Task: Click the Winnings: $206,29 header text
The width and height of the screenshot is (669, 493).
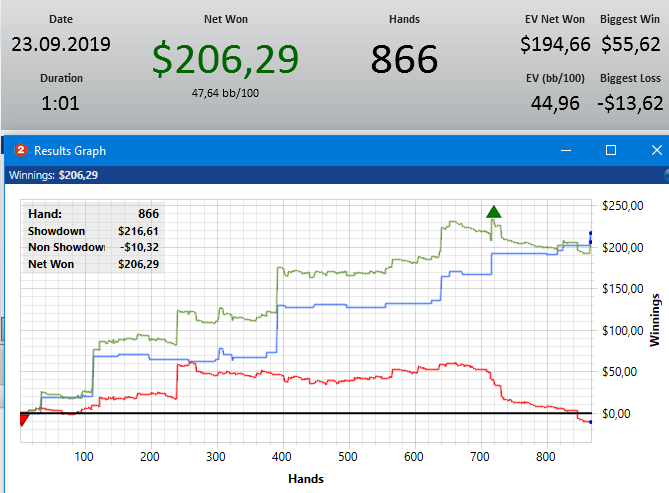Action: (x=53, y=175)
